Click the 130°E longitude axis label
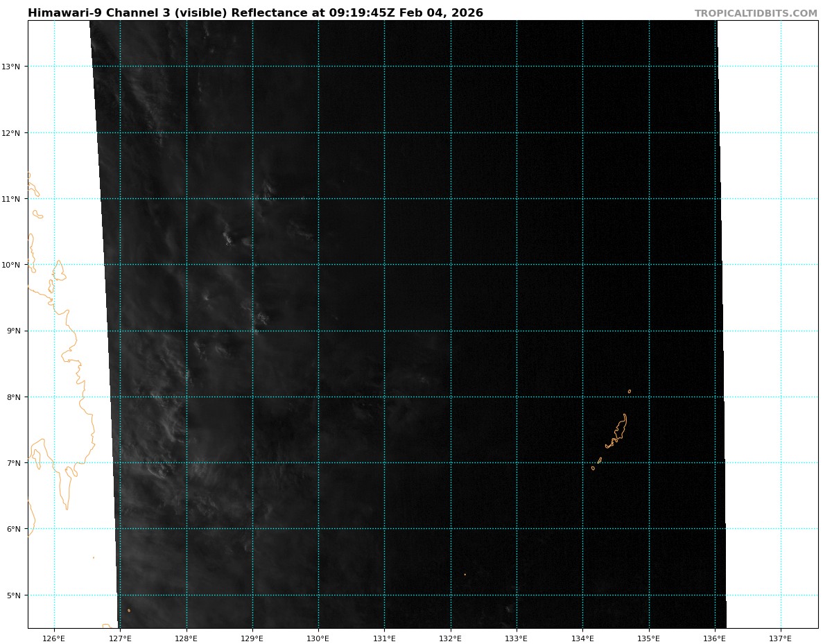 pyautogui.click(x=318, y=638)
